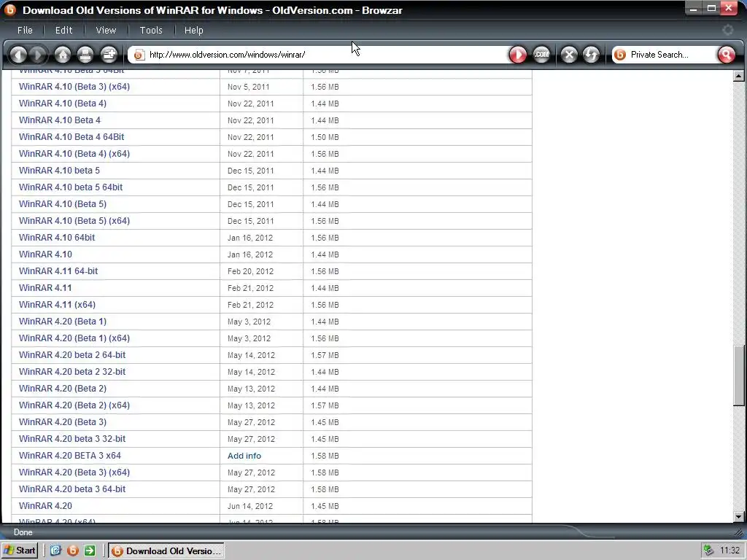Go forward with the Forward arrow button
747x560 pixels.
pos(38,55)
